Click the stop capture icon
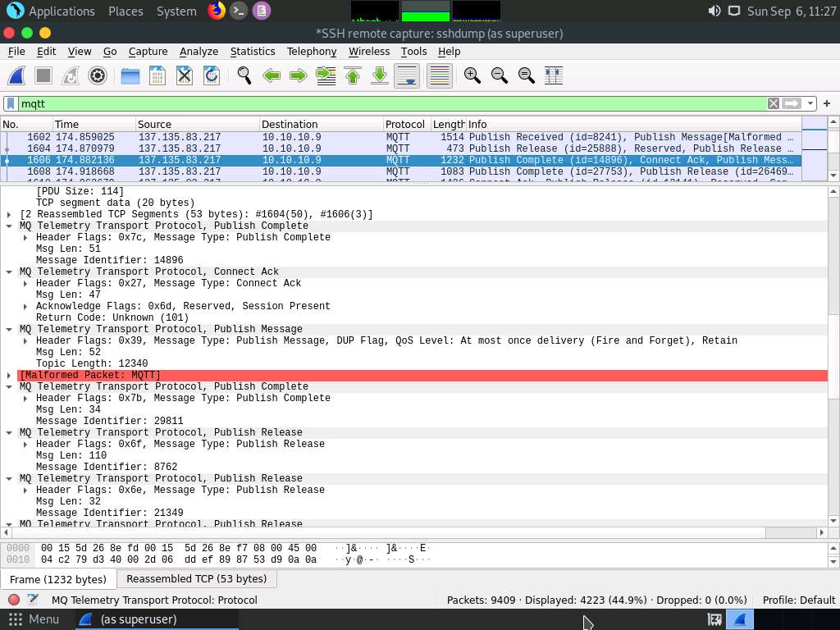840x630 pixels. coord(43,75)
